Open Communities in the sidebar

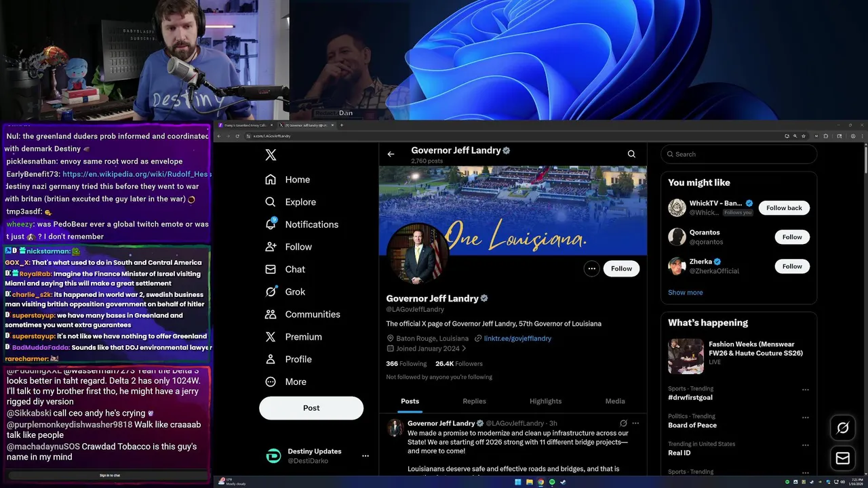point(302,314)
